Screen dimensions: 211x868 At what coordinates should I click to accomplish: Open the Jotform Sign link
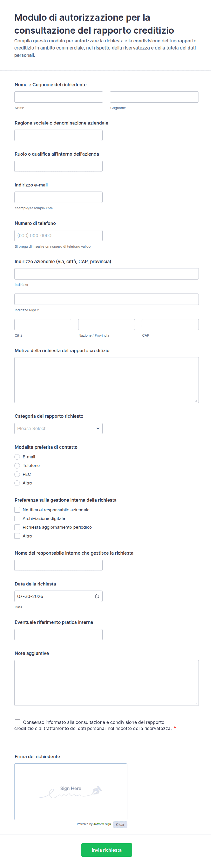(102, 824)
